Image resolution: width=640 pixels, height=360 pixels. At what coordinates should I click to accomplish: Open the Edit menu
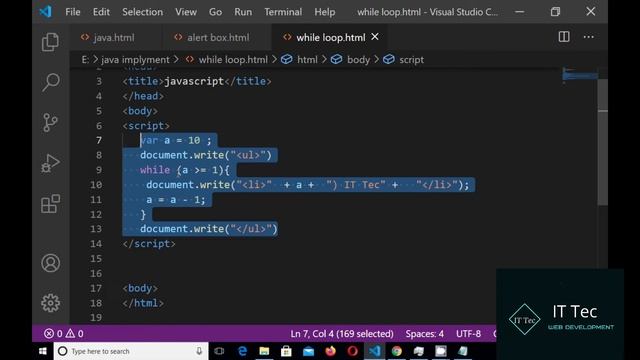click(x=101, y=12)
